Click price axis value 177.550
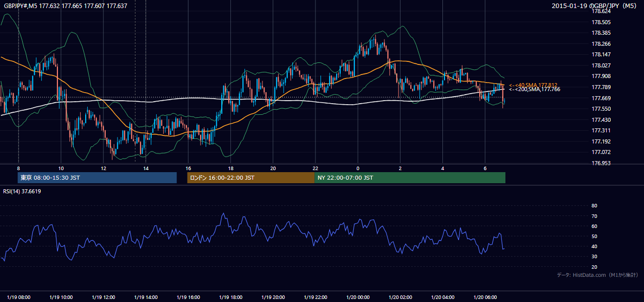This screenshot has height=302, width=644. (x=601, y=109)
